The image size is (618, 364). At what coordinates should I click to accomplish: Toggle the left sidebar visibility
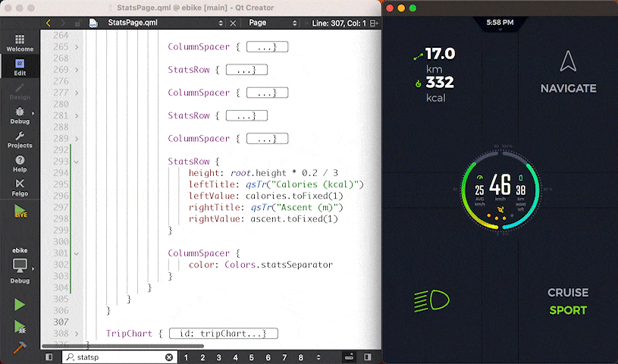coord(49,357)
